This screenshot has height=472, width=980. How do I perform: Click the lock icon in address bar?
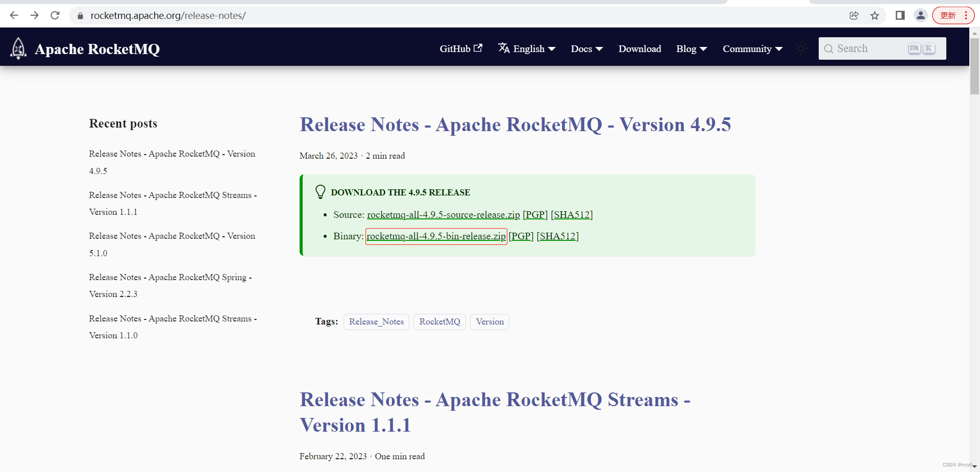(80, 16)
